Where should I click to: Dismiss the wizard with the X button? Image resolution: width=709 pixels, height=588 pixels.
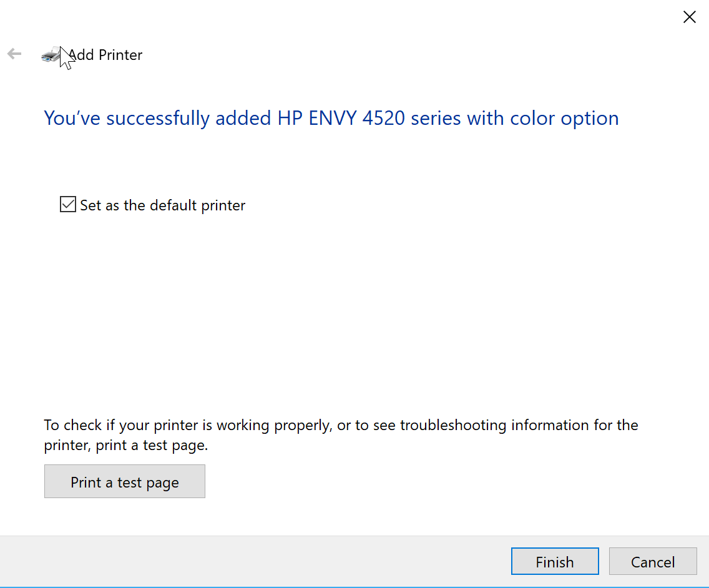point(689,17)
